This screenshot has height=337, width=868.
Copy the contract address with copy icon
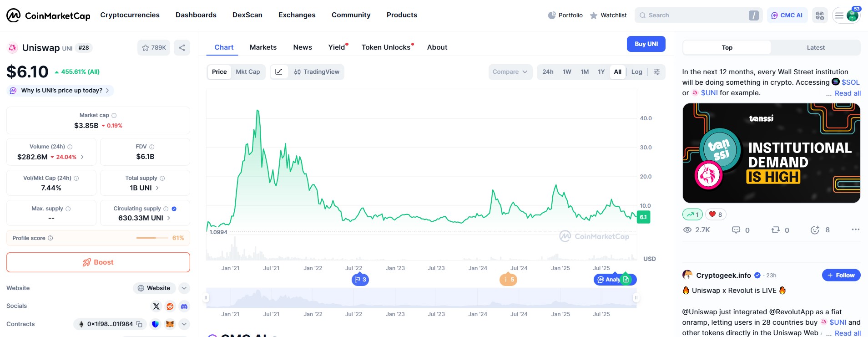(140, 324)
